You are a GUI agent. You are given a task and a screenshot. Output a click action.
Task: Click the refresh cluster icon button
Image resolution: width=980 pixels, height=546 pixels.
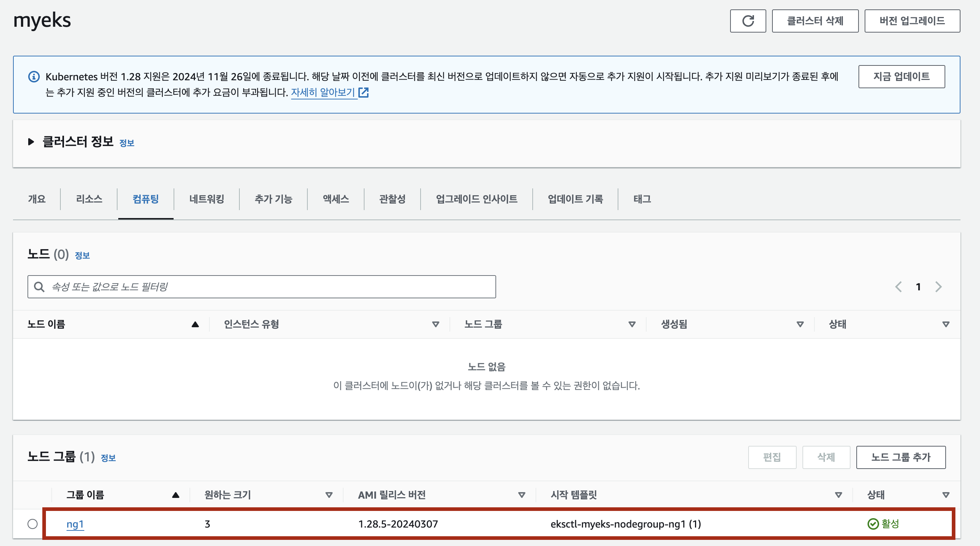point(747,21)
